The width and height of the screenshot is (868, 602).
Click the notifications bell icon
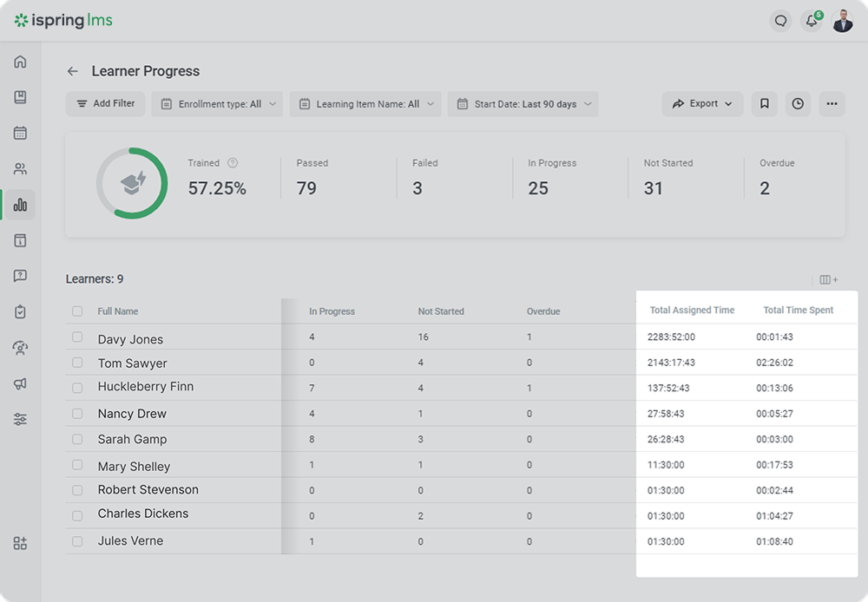click(812, 21)
